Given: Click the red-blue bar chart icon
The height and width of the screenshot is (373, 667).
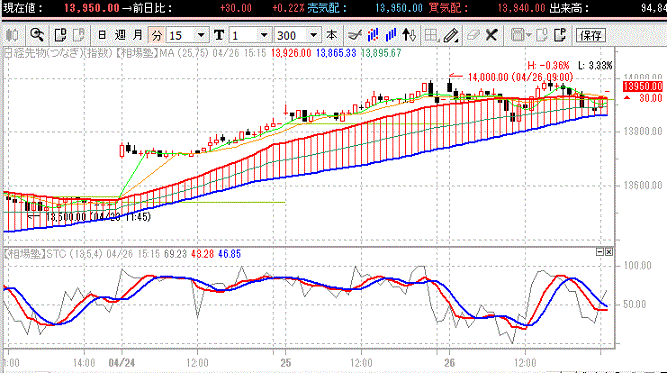Looking at the screenshot, I should click(373, 35).
